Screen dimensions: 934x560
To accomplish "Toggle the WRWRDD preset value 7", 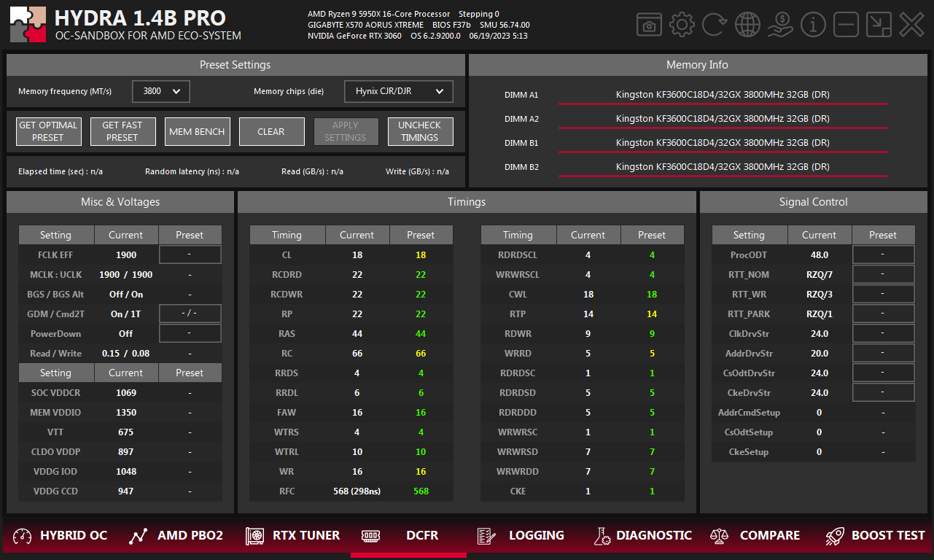I will tap(652, 472).
